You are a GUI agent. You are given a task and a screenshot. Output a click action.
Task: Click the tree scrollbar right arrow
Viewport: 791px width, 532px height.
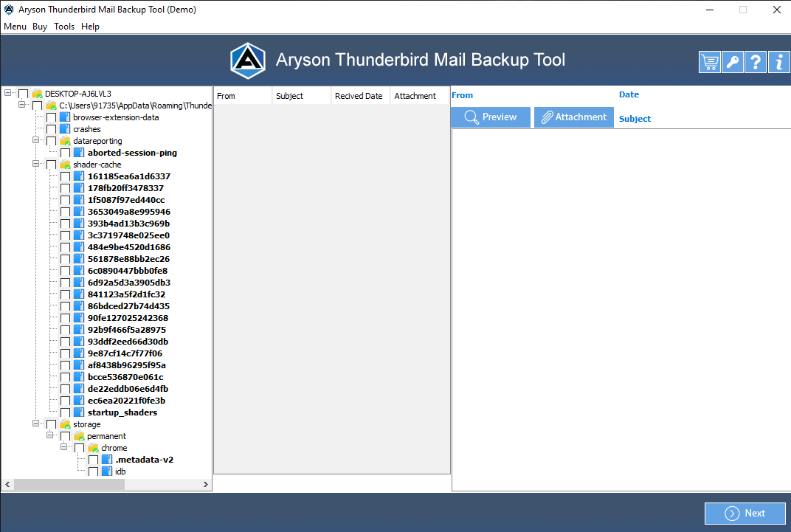point(206,484)
